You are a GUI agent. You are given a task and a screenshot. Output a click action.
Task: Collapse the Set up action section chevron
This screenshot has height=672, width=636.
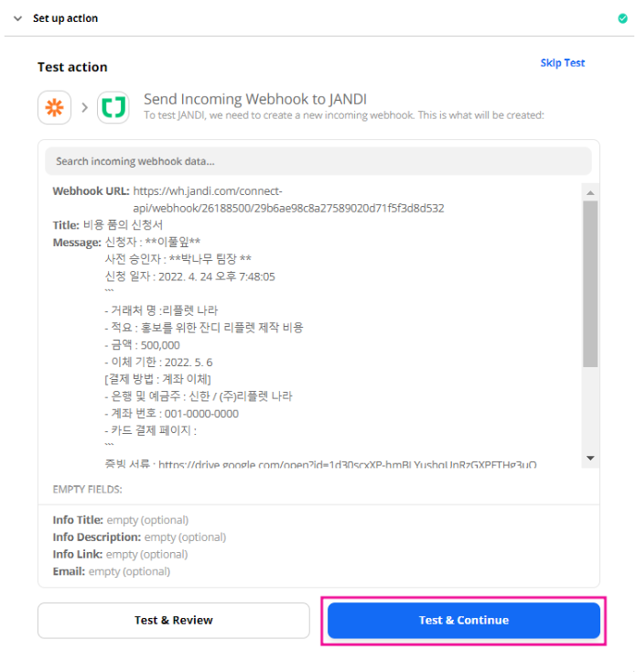[17, 18]
